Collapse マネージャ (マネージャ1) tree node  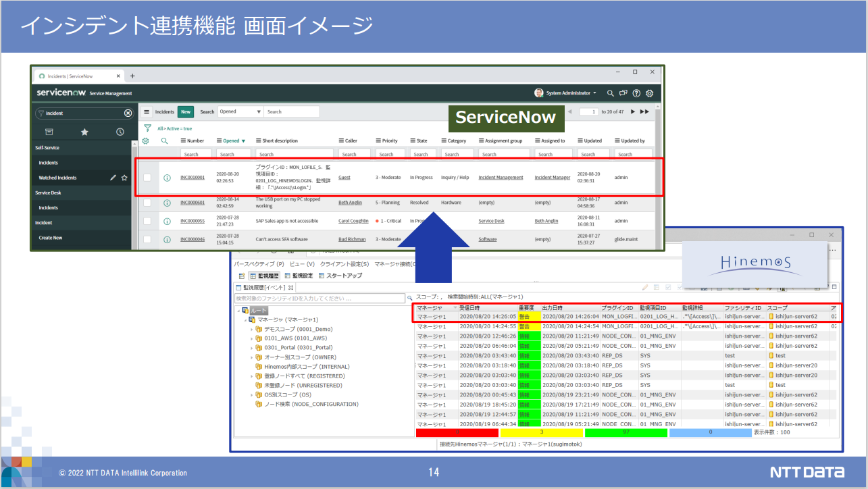pos(245,320)
